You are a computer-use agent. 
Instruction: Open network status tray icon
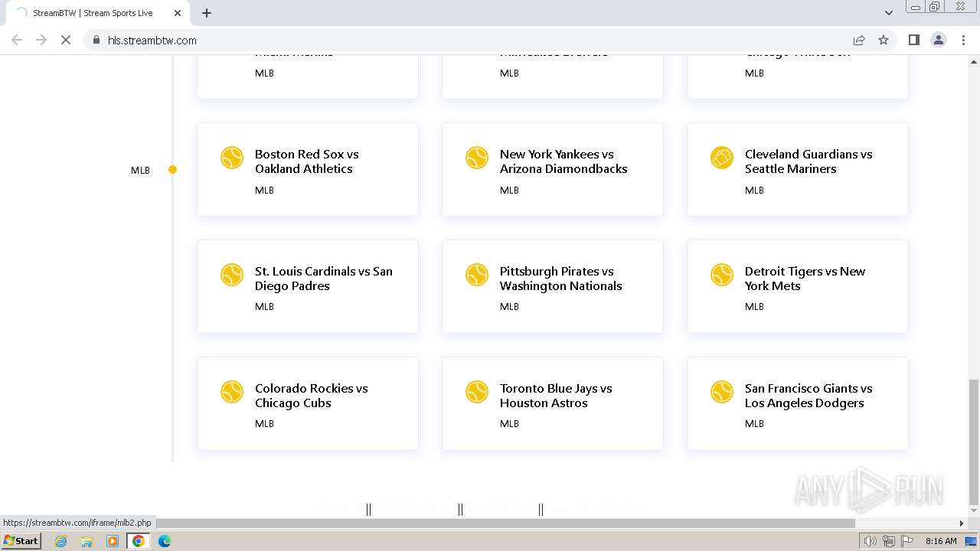tap(889, 541)
